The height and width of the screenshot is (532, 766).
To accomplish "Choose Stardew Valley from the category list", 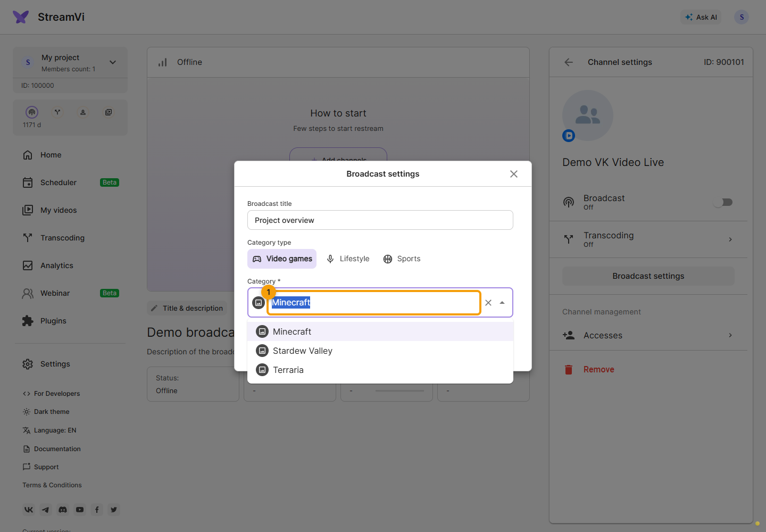I will (380, 351).
